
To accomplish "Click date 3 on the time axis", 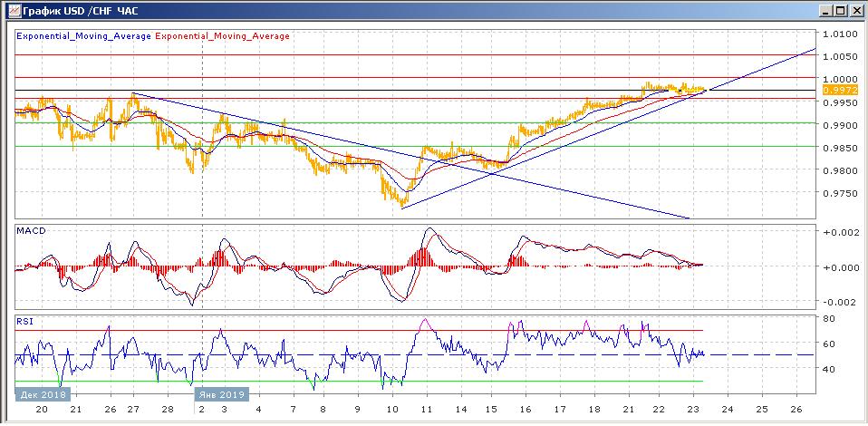I will 223,410.
